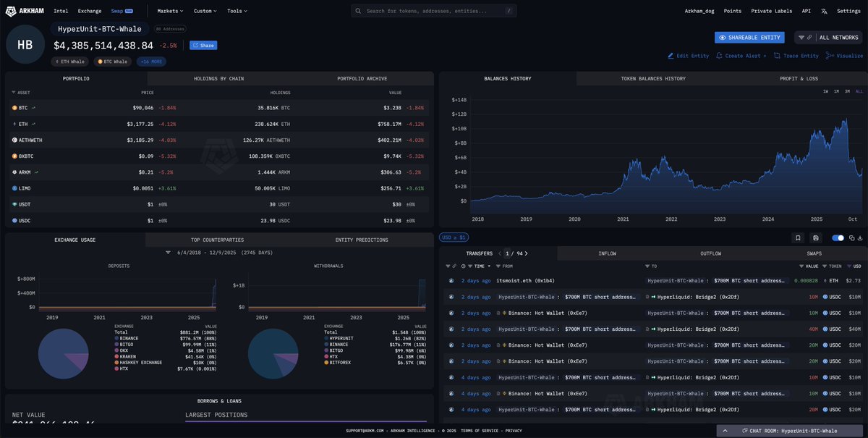Select the 1W range on balances chart

pyautogui.click(x=825, y=91)
